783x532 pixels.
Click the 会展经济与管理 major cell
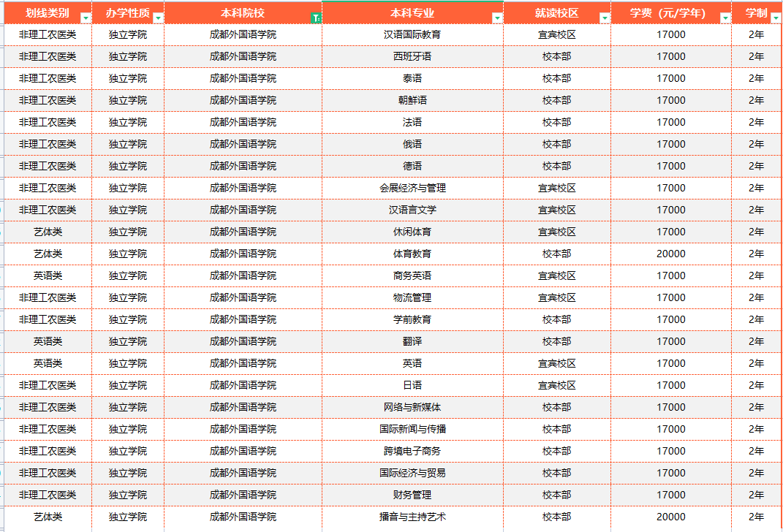412,188
